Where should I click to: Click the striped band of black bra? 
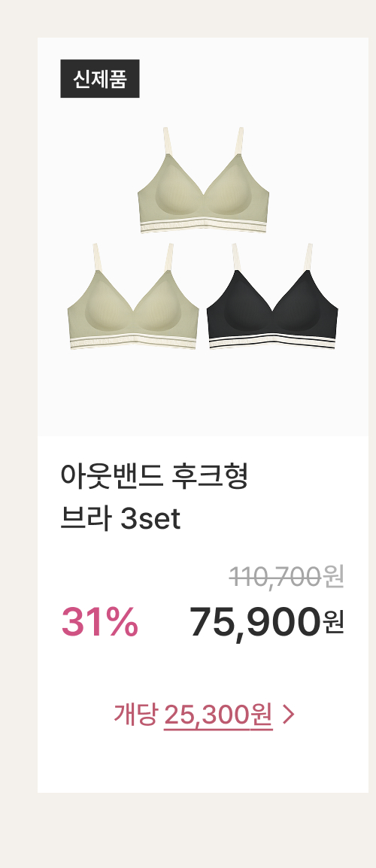click(272, 341)
